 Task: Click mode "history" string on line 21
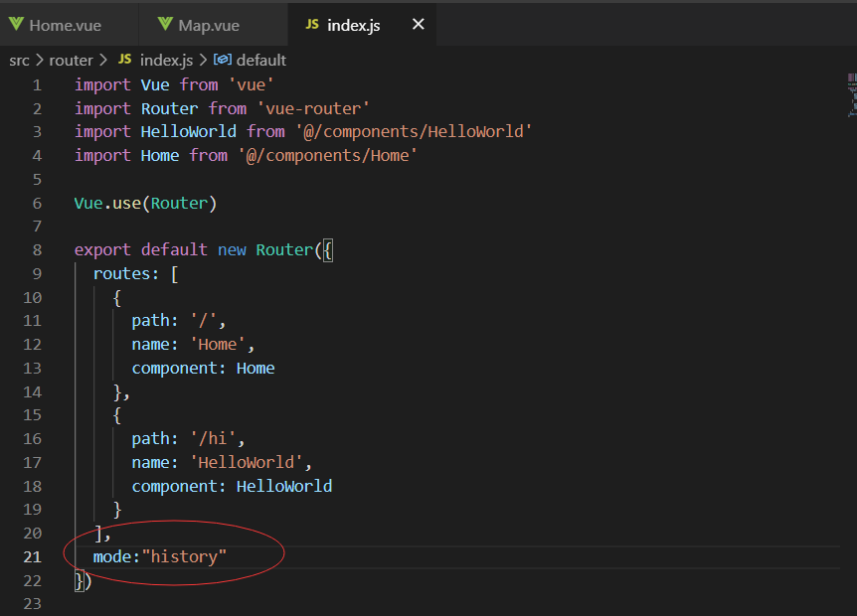tap(184, 557)
